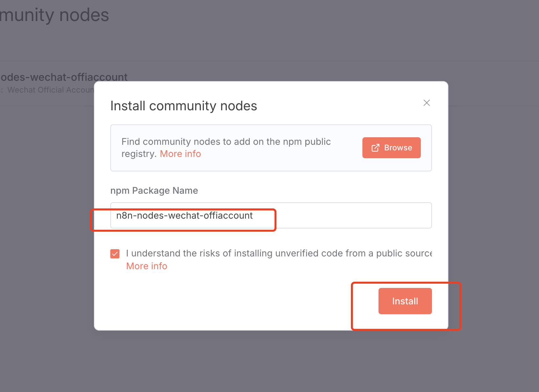Click the 'npm Package Name' field label
The image size is (539, 392).
154,190
